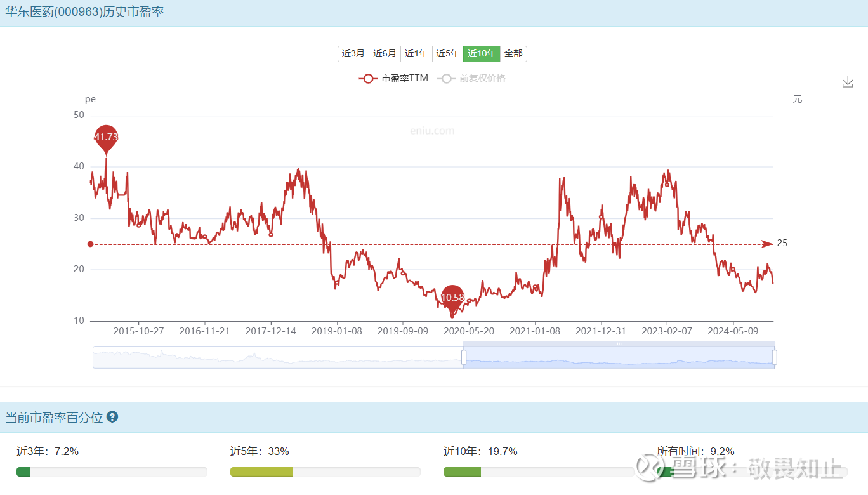Viewport: 868px width, 495px height.
Task: Click the 当前市盈率百分位 heading
Action: click(x=54, y=418)
